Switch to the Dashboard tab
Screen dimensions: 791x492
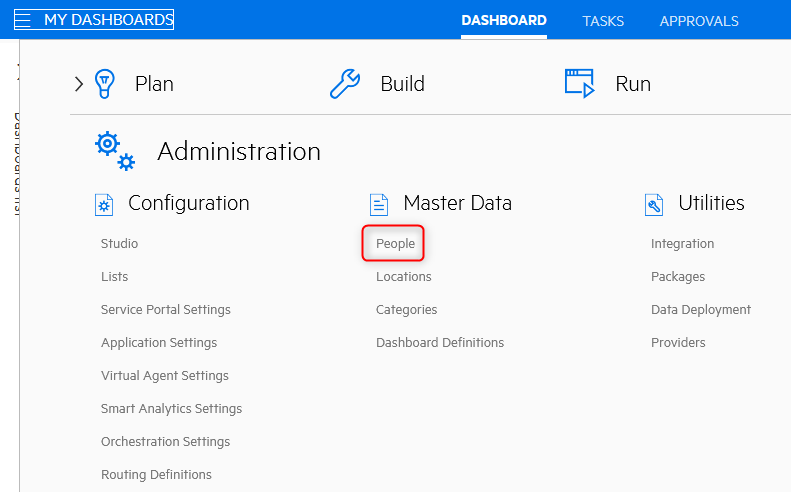pyautogui.click(x=504, y=21)
